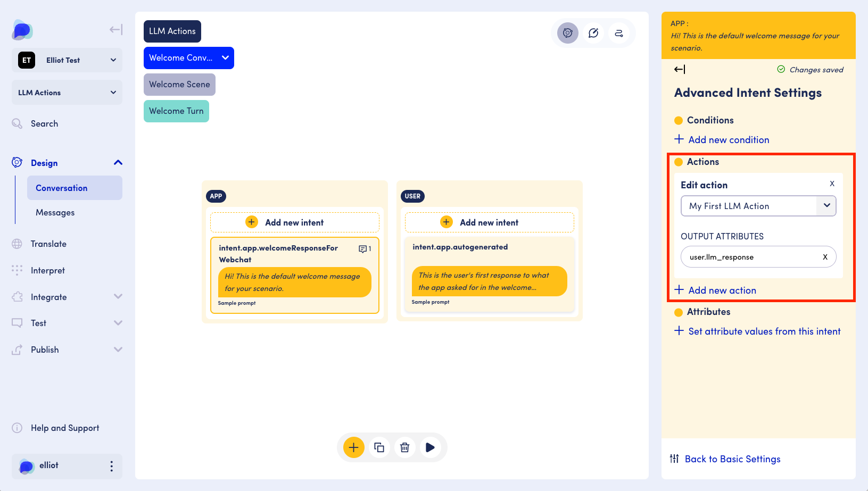Image resolution: width=868 pixels, height=491 pixels.
Task: Open the Translate sidebar item
Action: pyautogui.click(x=48, y=244)
